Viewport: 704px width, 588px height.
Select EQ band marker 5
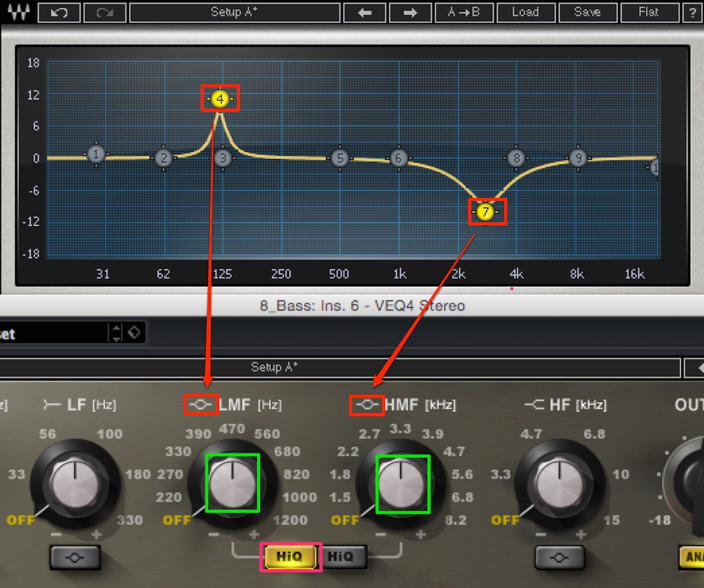click(340, 158)
